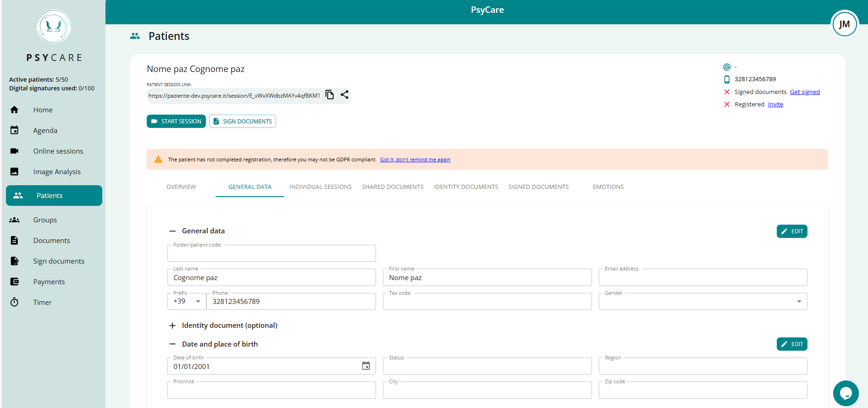Click the Folder/patient code field

click(x=271, y=253)
